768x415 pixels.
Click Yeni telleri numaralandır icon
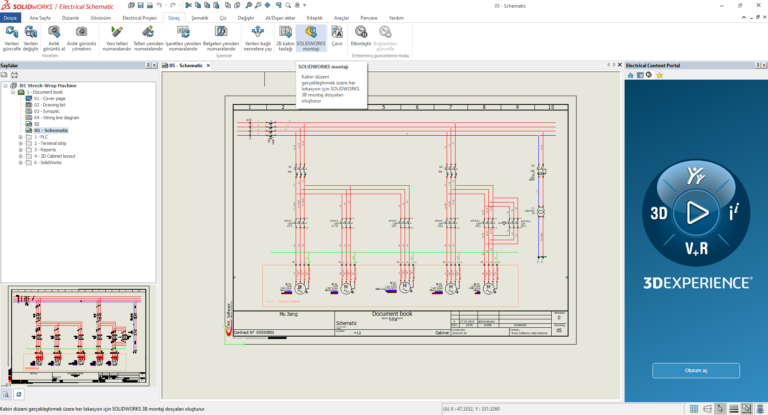118,33
